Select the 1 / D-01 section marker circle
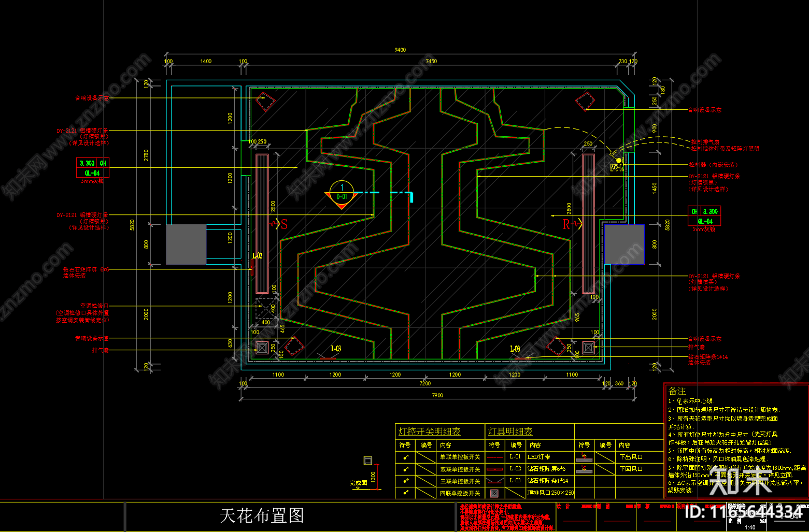The height and width of the screenshot is (532, 809). (342, 192)
